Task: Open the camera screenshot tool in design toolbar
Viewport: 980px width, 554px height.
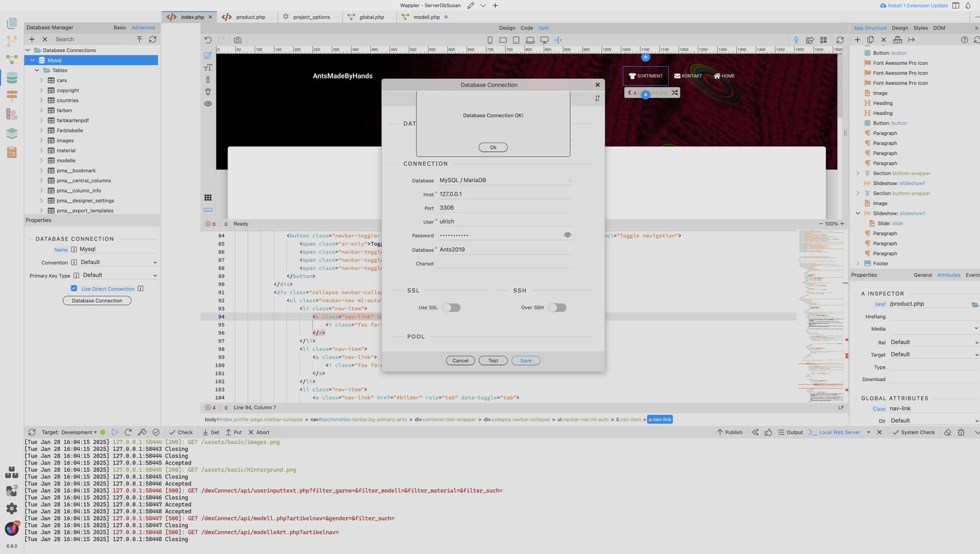Action: 238,40
